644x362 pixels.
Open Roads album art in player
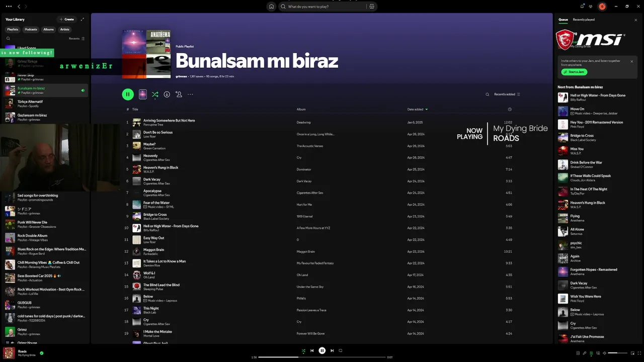pos(9,353)
